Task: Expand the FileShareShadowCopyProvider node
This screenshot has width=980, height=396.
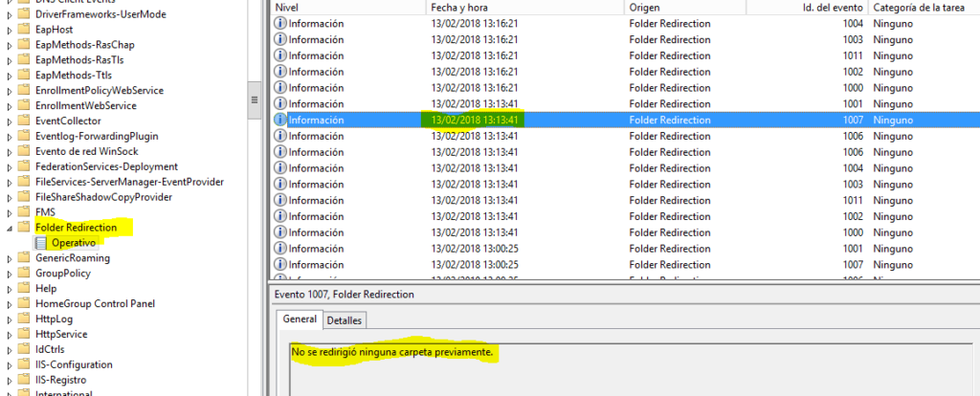Action: 10,197
